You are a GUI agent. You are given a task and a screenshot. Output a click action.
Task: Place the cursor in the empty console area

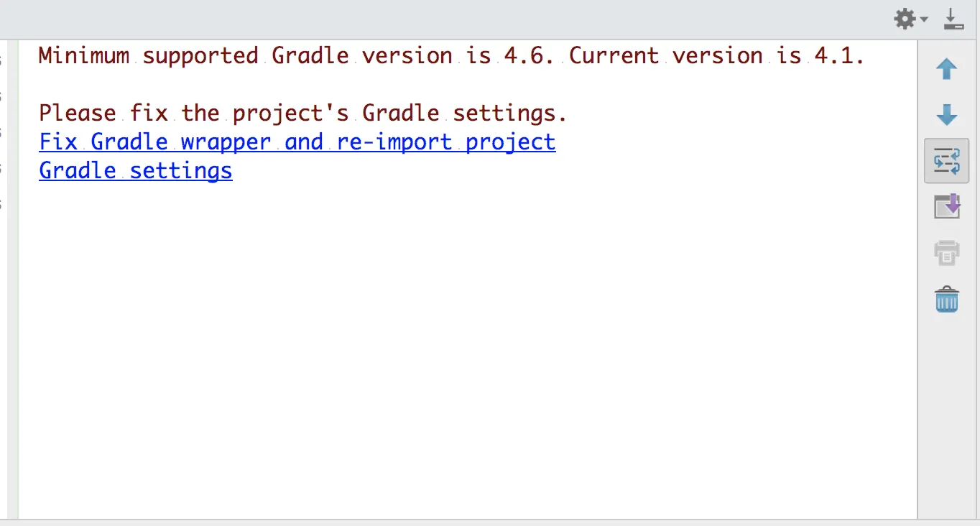coord(467,345)
